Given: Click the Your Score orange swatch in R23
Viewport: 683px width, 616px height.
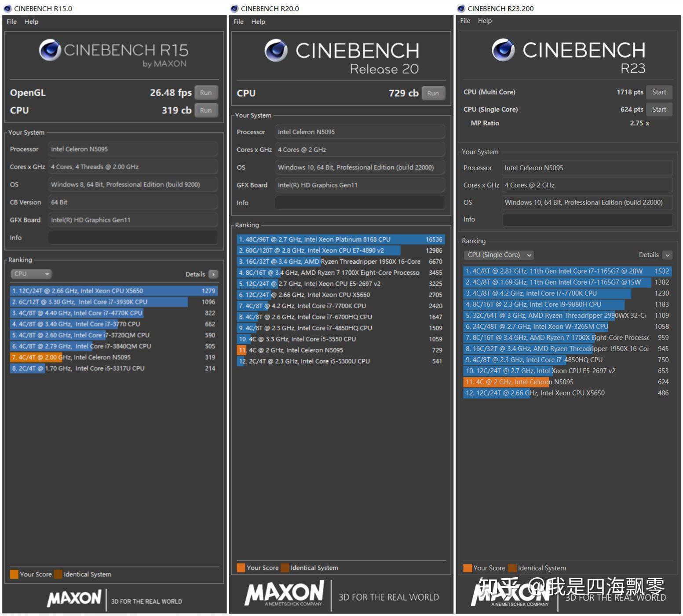Looking at the screenshot, I should tap(468, 568).
